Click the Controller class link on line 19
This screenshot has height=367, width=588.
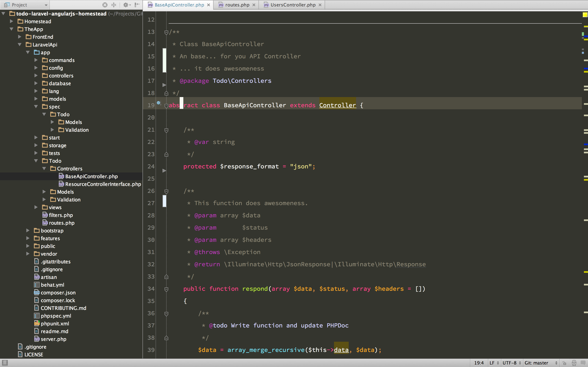pos(337,105)
